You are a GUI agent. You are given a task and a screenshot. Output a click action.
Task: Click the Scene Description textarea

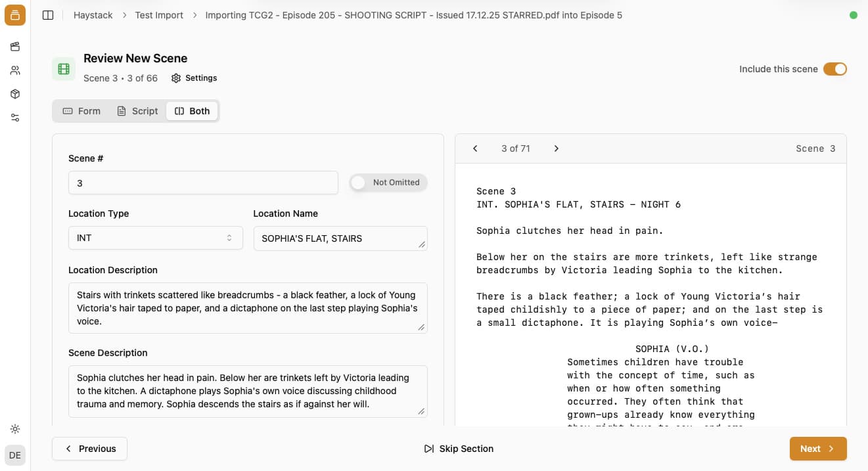(x=248, y=391)
